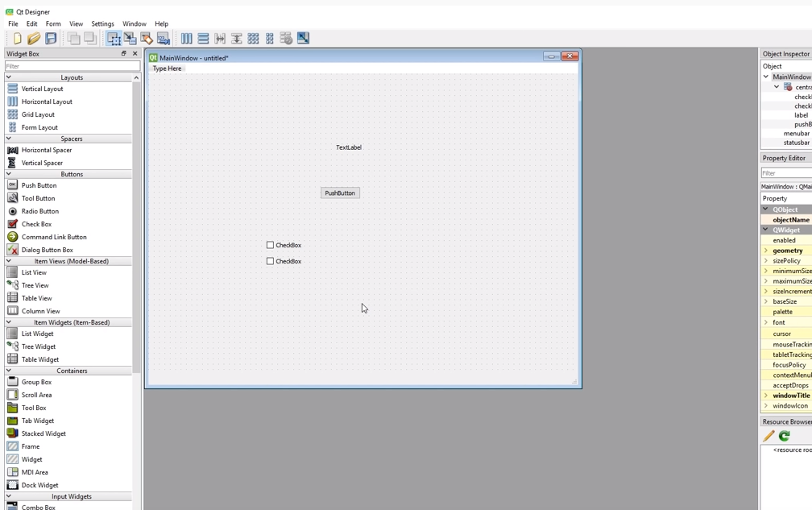Click the Type Here menu placeholder
Viewport: 812px width, 510px height.
167,68
